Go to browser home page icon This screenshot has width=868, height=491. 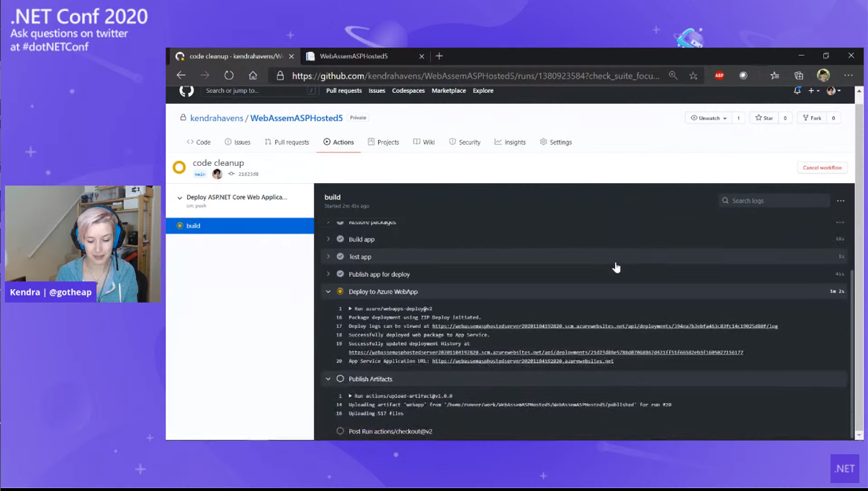253,76
